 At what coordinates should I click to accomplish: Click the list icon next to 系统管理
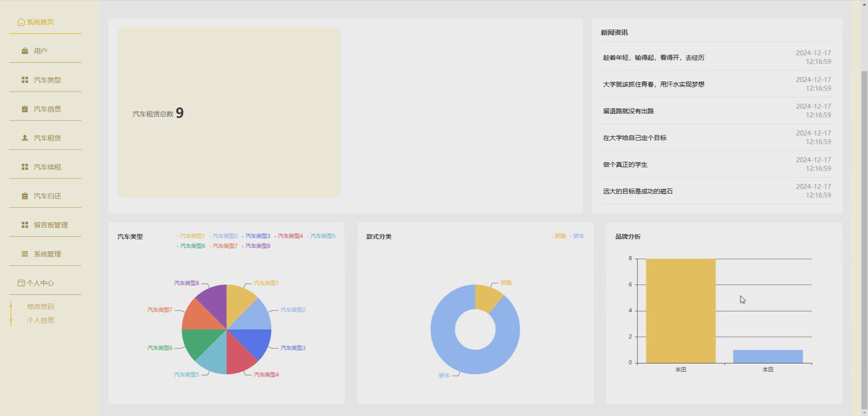click(25, 254)
